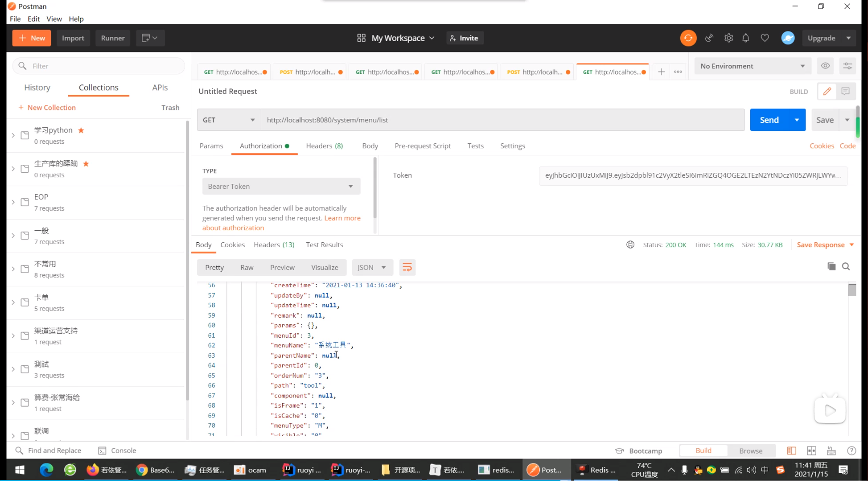Open the Params tab
This screenshot has height=481, width=868.
tap(211, 146)
